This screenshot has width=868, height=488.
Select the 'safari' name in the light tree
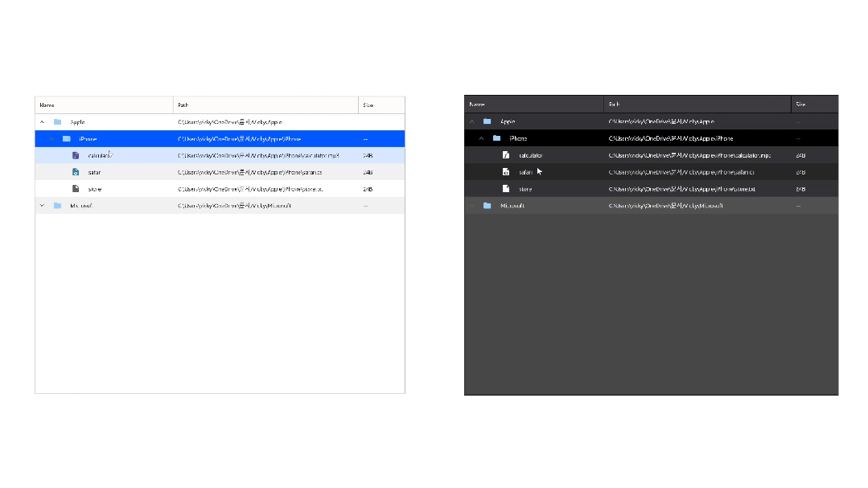(x=94, y=172)
